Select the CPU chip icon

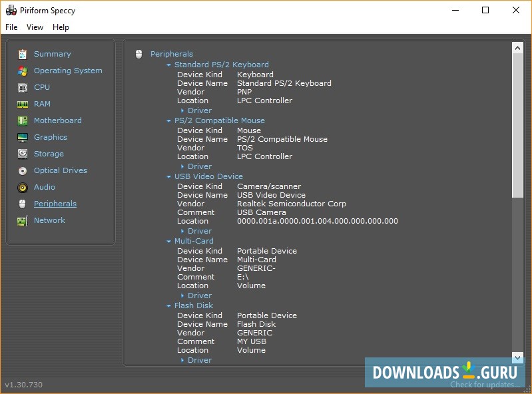click(x=23, y=87)
